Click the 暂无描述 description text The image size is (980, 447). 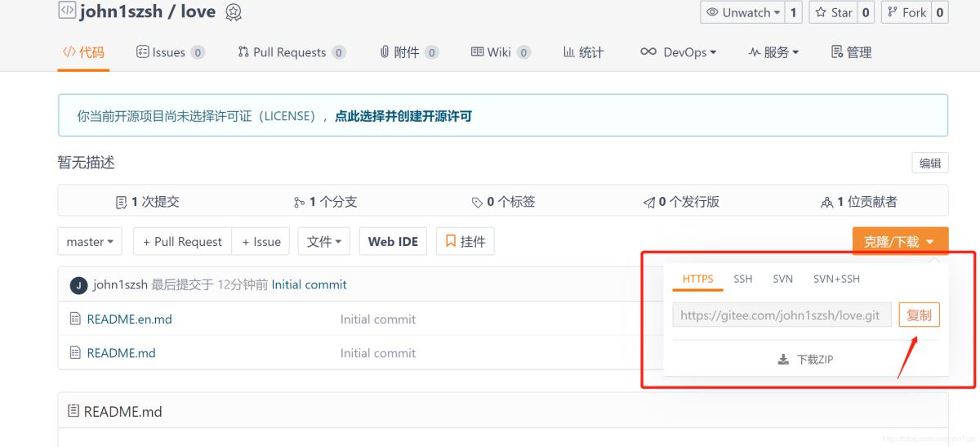(86, 162)
